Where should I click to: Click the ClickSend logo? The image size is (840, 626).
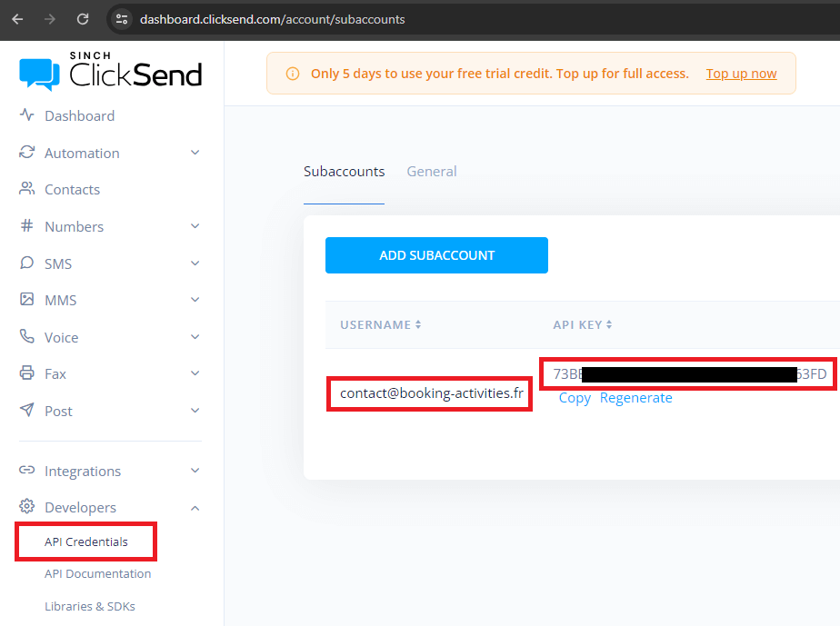click(x=110, y=71)
